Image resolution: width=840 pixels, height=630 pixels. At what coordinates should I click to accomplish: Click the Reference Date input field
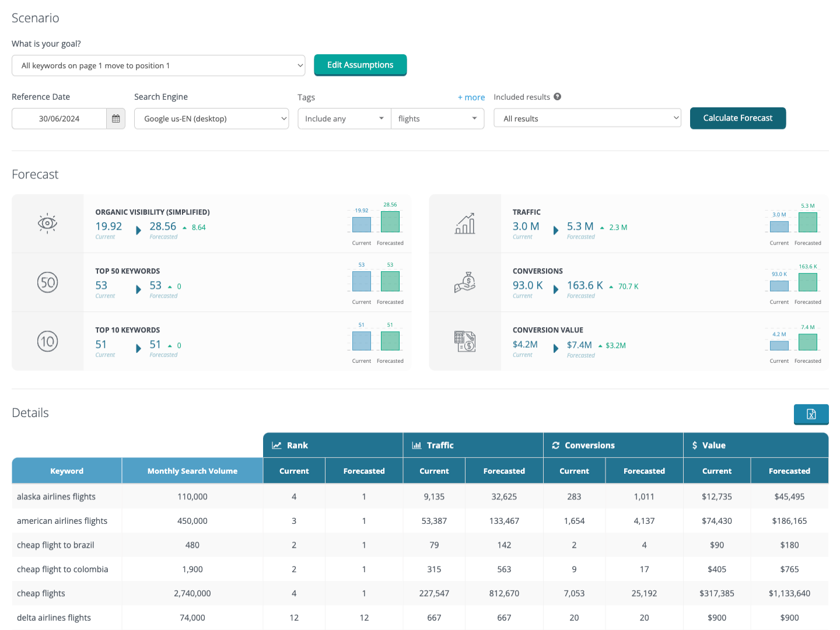point(59,118)
